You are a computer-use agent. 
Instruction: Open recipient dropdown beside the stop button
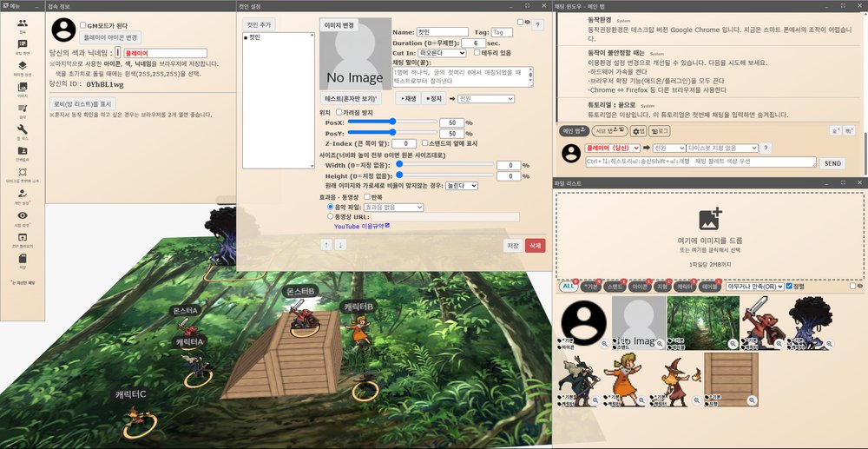point(485,98)
